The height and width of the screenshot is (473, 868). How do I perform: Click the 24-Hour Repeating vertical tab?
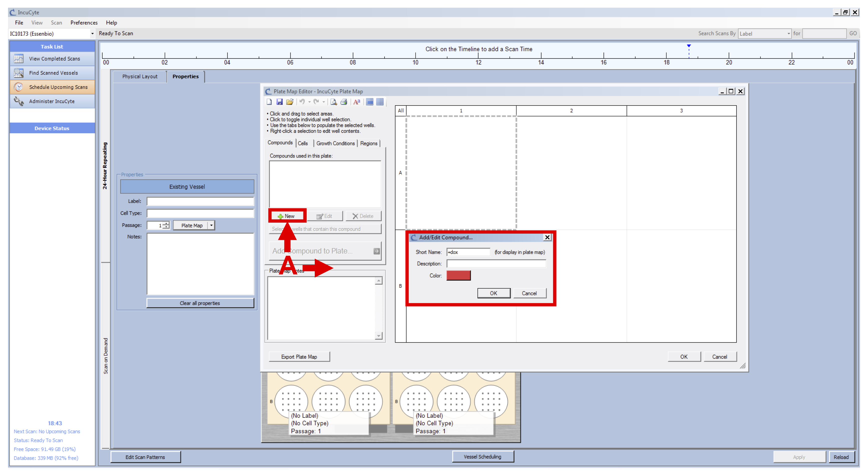click(x=105, y=166)
